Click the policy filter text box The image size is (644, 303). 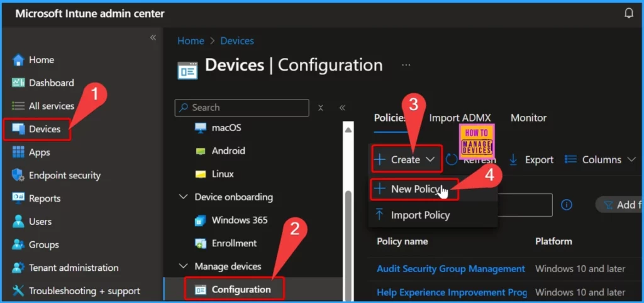point(526,205)
